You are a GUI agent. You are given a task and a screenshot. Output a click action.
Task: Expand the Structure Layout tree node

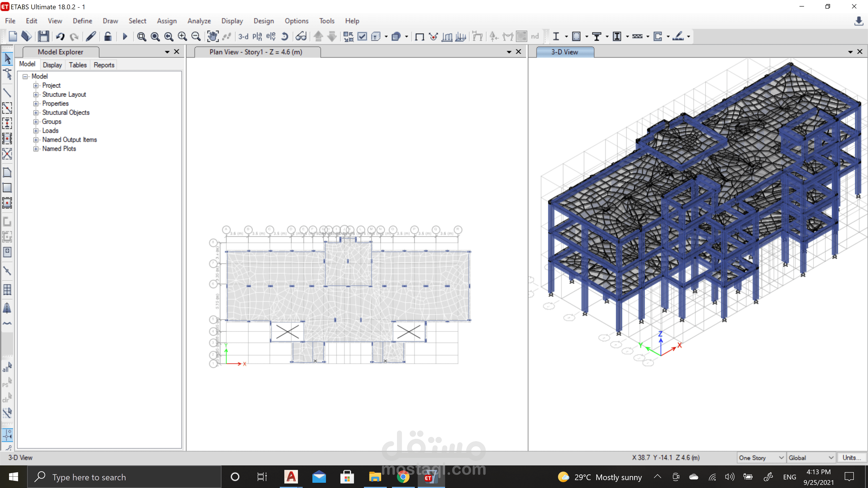(36, 95)
